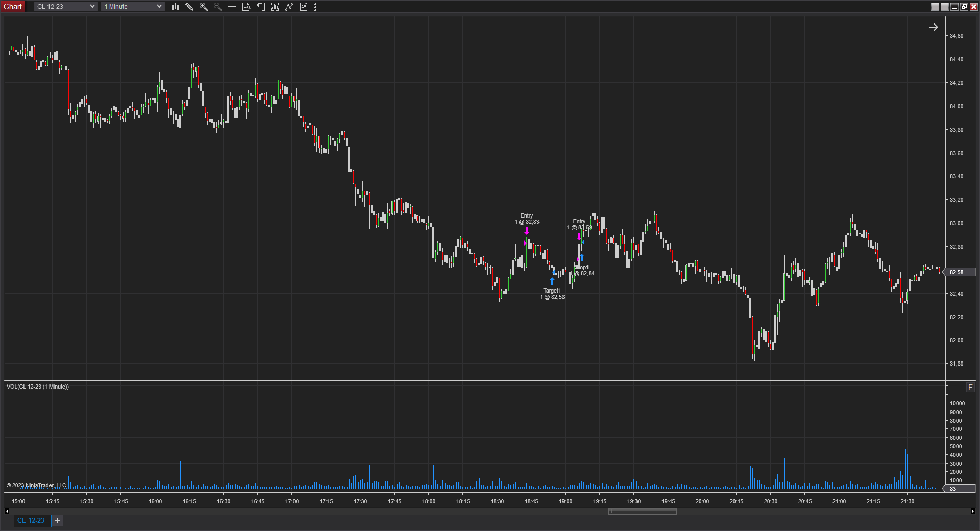Toggle the F button on volume panel
This screenshot has width=980, height=531.
tap(970, 388)
